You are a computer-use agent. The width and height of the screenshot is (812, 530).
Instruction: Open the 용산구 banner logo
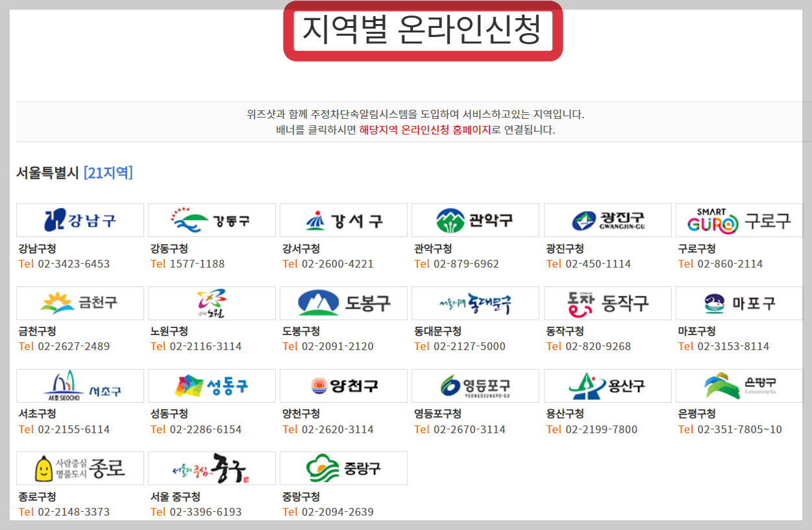608,386
